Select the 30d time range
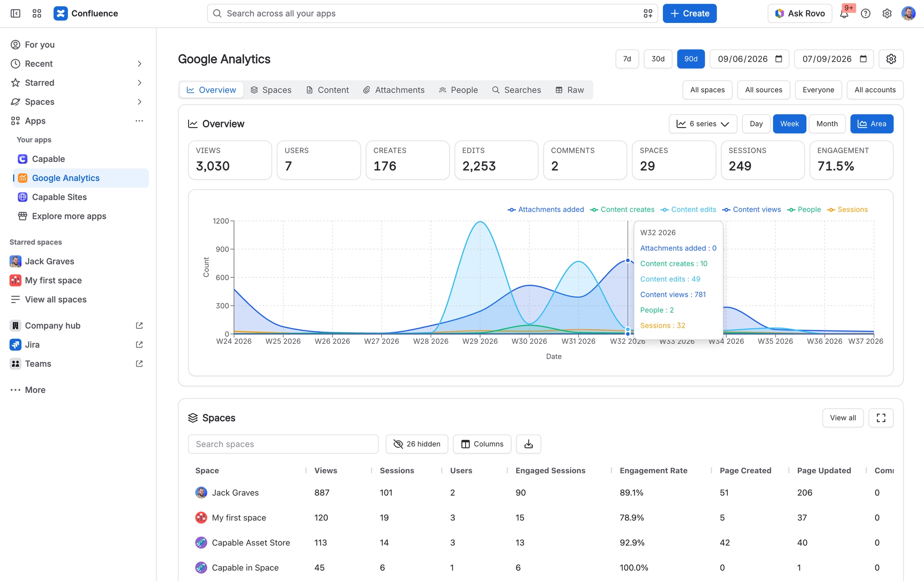The image size is (924, 581). pyautogui.click(x=658, y=59)
